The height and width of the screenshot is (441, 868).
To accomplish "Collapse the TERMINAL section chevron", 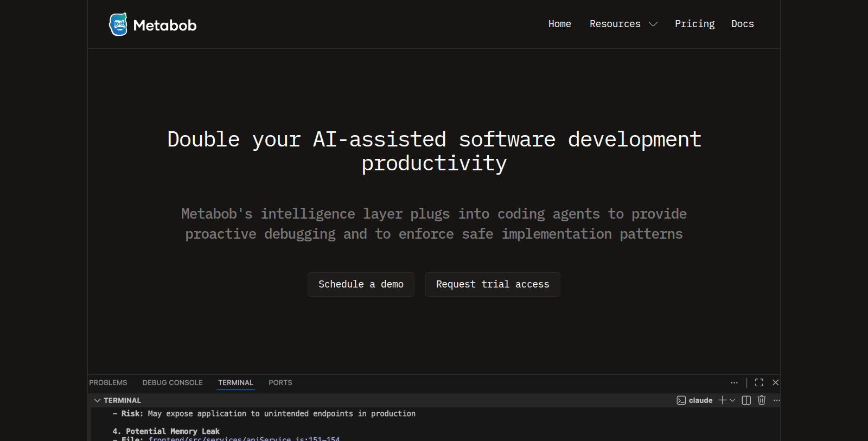I will coord(98,400).
